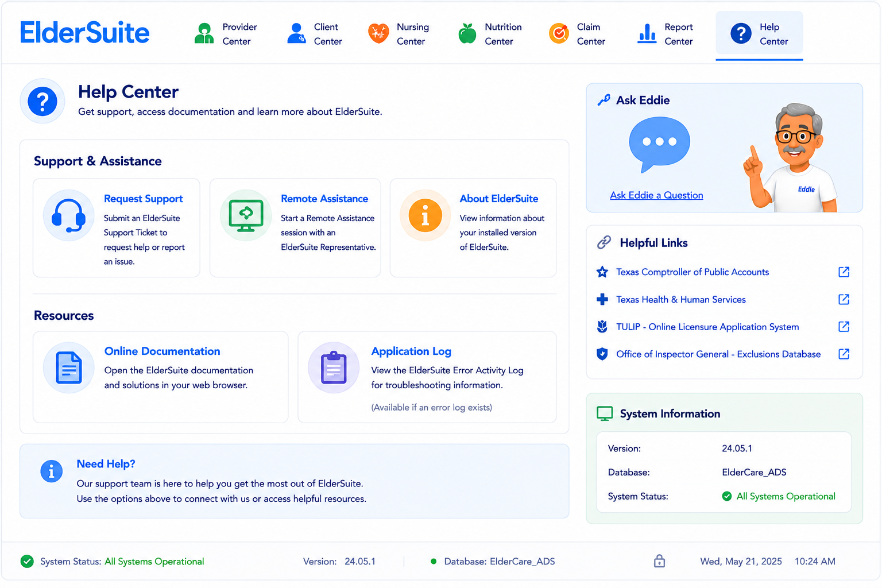The height and width of the screenshot is (588, 882).
Task: Click the status bar green checkmark icon
Action: (x=27, y=562)
